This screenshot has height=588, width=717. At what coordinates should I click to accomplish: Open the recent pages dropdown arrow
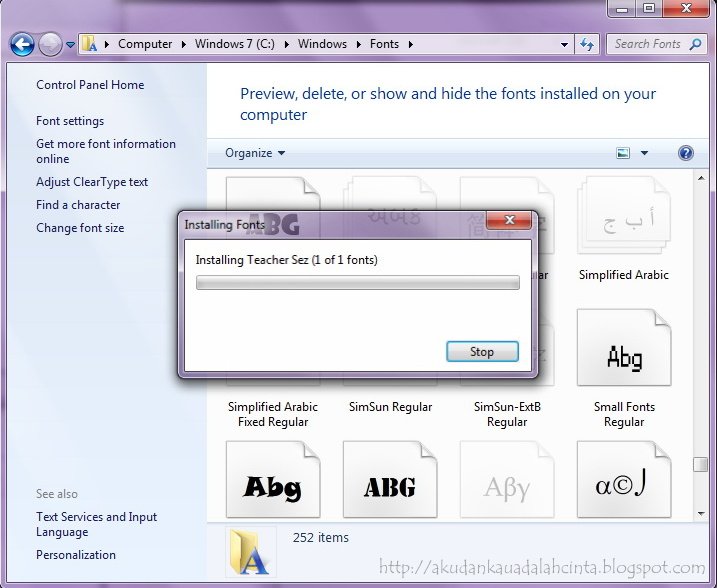[x=70, y=44]
